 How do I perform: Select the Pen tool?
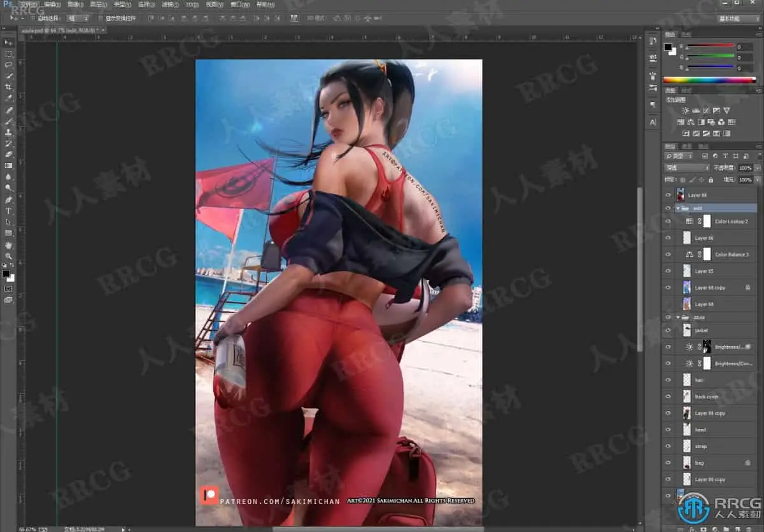(8, 199)
